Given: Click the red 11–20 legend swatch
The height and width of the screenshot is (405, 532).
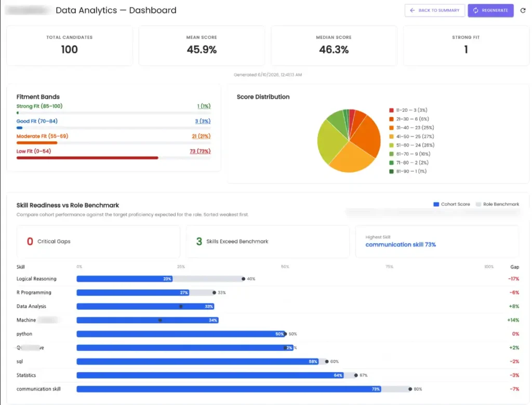Looking at the screenshot, I should pyautogui.click(x=391, y=110).
